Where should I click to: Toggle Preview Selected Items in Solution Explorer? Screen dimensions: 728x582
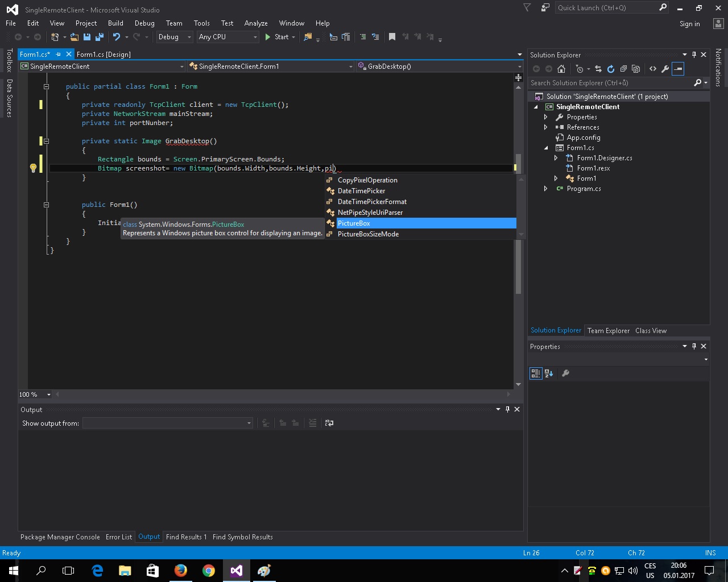[x=678, y=69]
